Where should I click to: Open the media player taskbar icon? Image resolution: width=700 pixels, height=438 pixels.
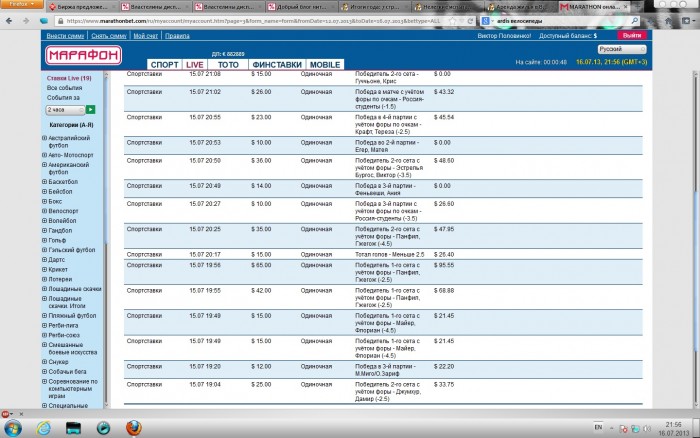[x=103, y=428]
